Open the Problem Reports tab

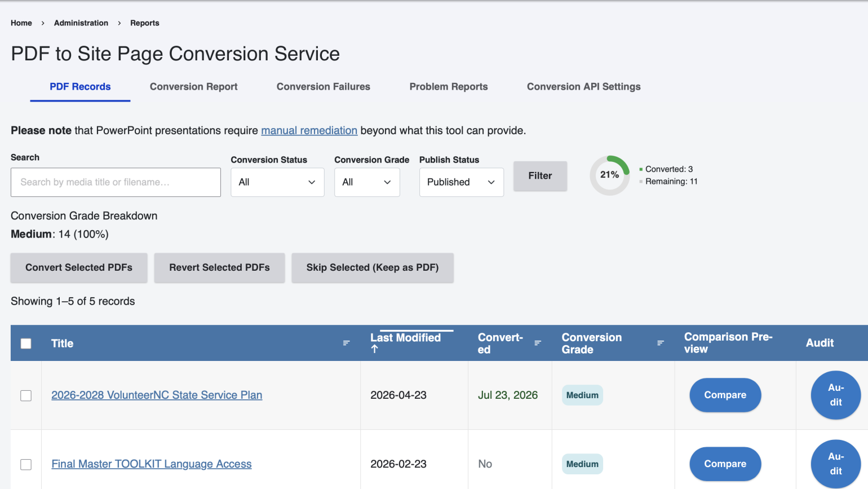[x=449, y=87]
